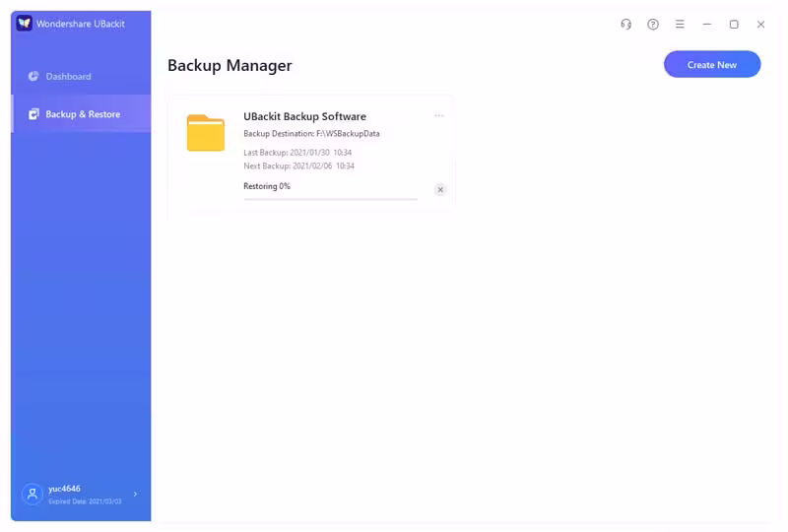Click the Expired Date 2021/03/03 text
The width and height of the screenshot is (788, 532).
[85, 501]
